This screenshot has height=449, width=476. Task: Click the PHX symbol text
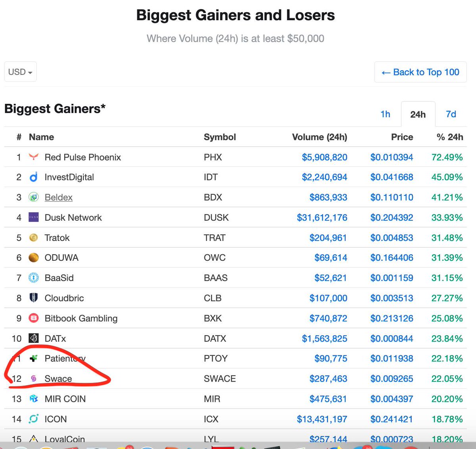pos(213,157)
